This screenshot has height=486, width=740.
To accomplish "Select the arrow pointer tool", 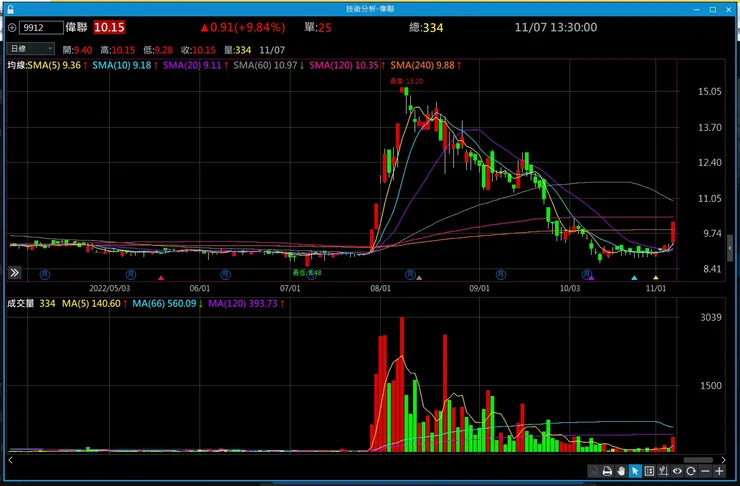I will pos(635,471).
